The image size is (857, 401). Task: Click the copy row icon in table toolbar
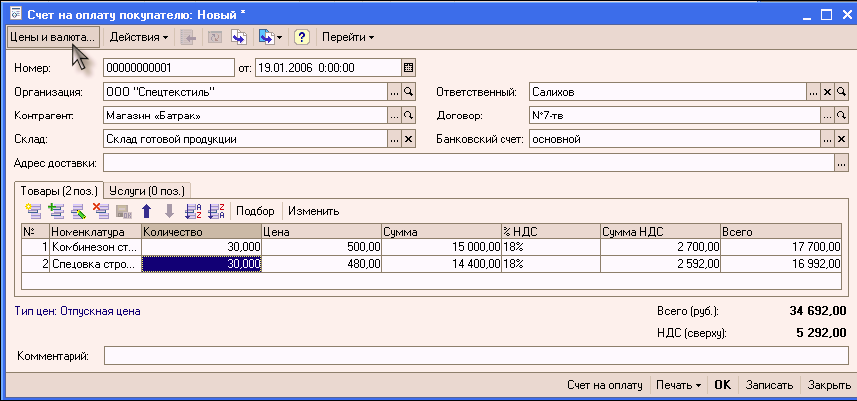pos(55,211)
